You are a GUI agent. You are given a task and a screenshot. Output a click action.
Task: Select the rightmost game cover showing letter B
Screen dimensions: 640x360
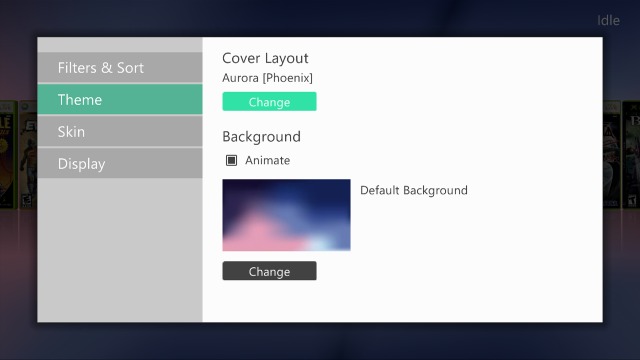(x=631, y=155)
